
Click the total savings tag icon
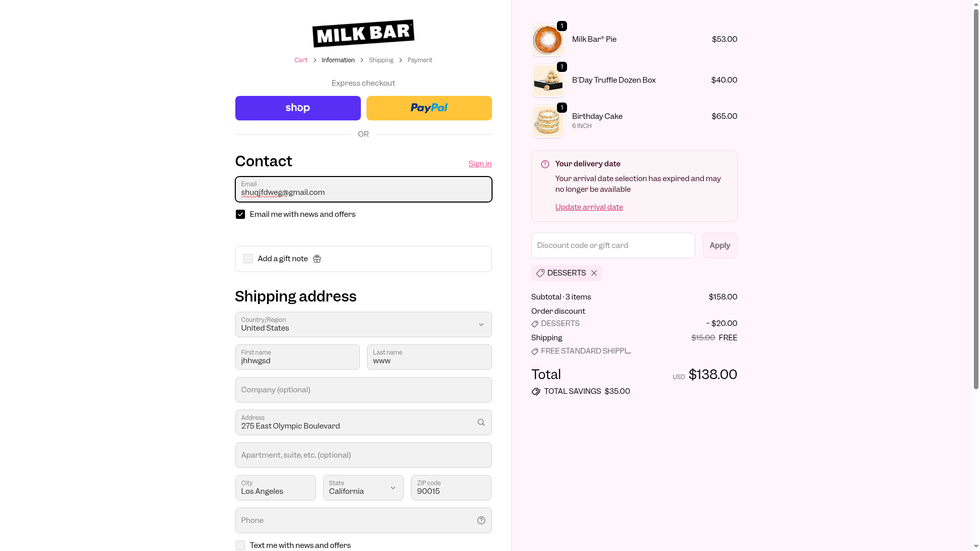tap(536, 392)
